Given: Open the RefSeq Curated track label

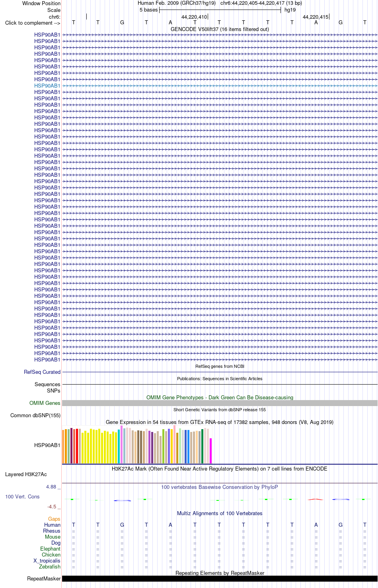Looking at the screenshot, I should [x=42, y=372].
